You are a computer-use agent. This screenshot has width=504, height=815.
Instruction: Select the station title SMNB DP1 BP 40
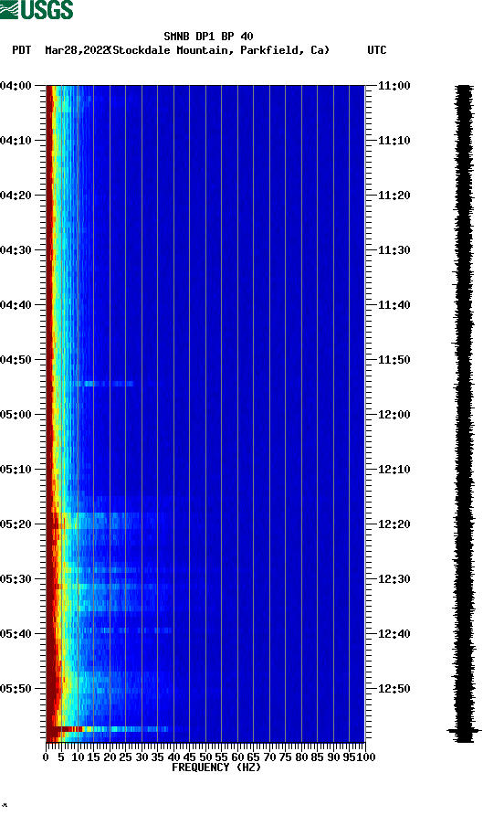pyautogui.click(x=208, y=37)
